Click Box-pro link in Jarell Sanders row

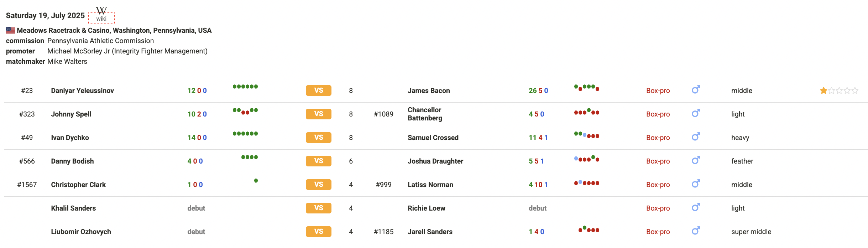pyautogui.click(x=658, y=232)
